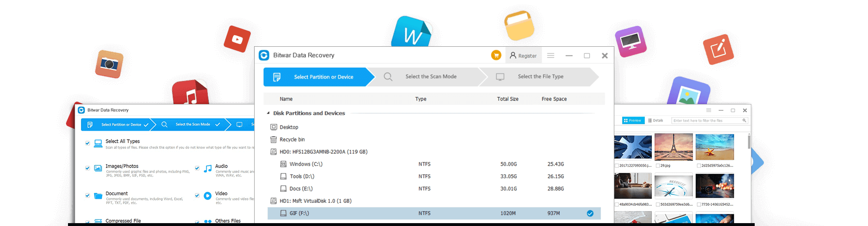868x226 pixels.
Task: Select the GIF (F:\) partition
Action: (434, 213)
